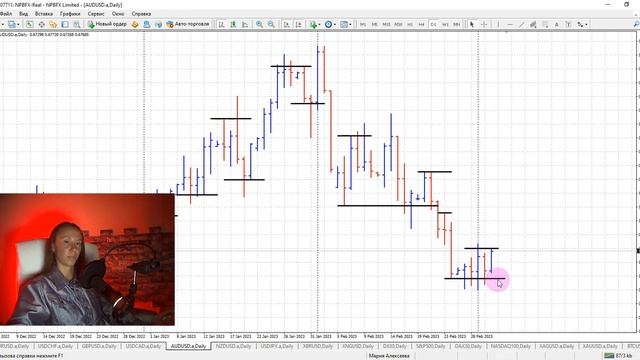Image resolution: width=640 pixels, height=360 pixels.
Task: Select the Text Label tool
Action: [568, 24]
